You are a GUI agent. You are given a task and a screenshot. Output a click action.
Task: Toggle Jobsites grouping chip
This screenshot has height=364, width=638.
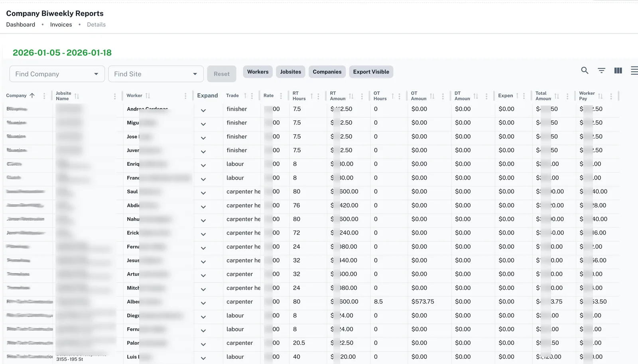point(290,72)
